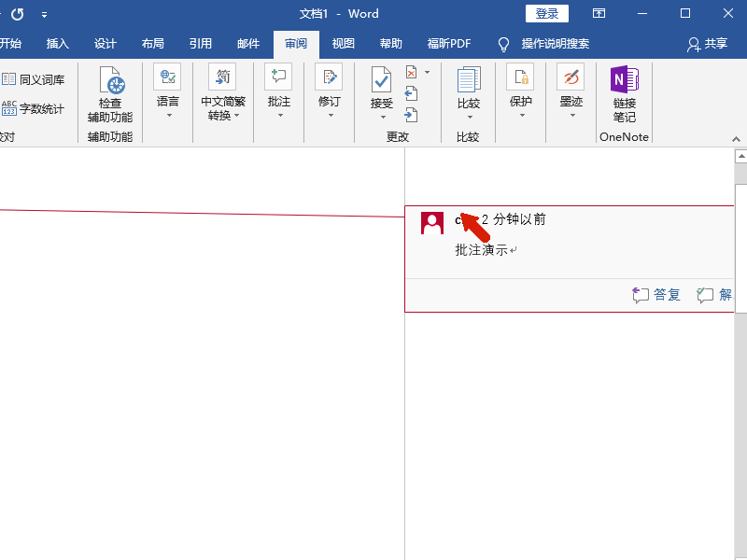Click the Track Changes (修订) icon

tap(330, 77)
